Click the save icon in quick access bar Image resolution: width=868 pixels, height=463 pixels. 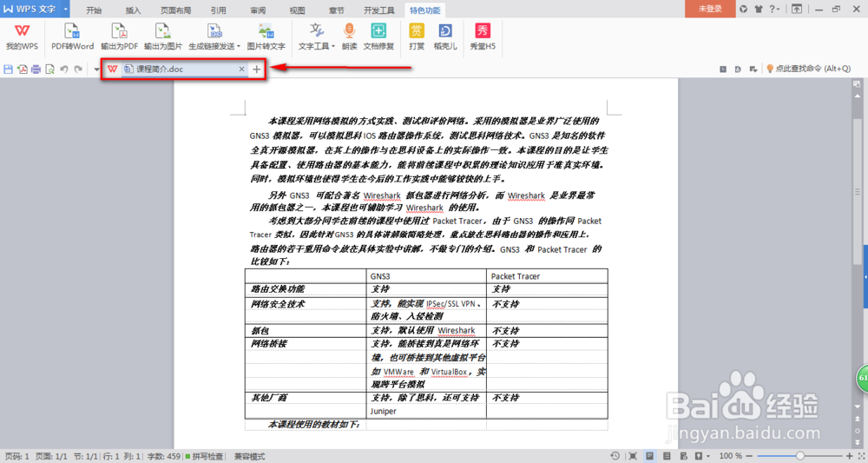(8, 69)
